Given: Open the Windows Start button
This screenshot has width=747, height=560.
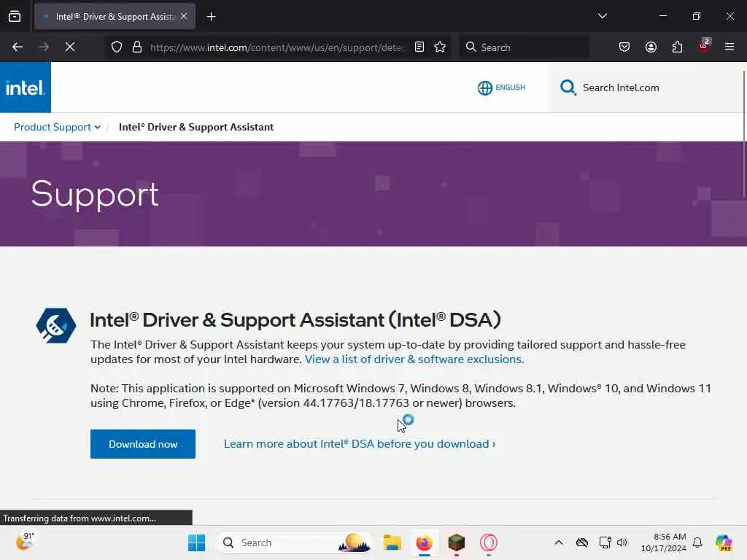Looking at the screenshot, I should click(x=196, y=542).
